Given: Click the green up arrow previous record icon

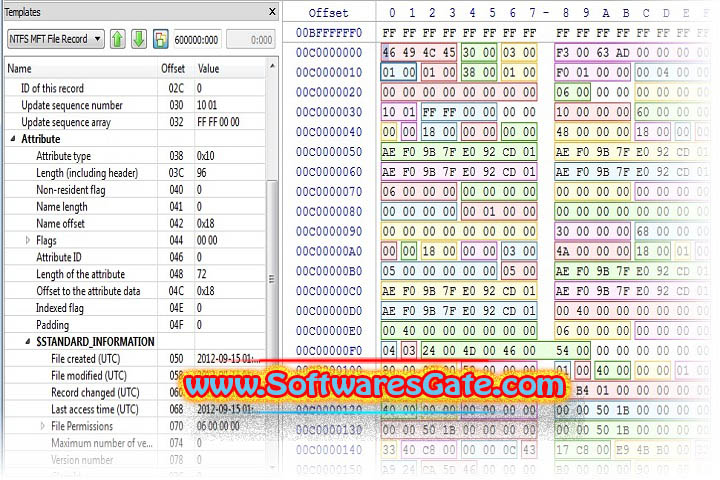Looking at the screenshot, I should pos(118,39).
